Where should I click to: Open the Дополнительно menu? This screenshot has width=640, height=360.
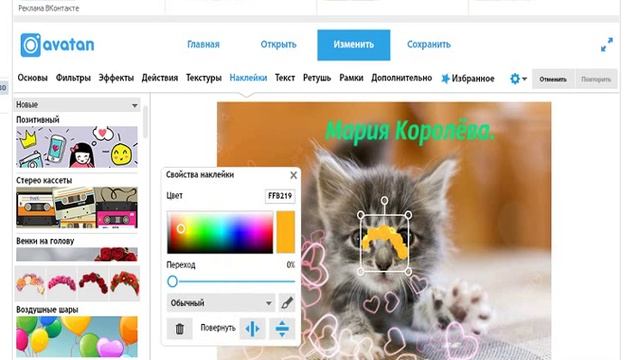pos(401,78)
